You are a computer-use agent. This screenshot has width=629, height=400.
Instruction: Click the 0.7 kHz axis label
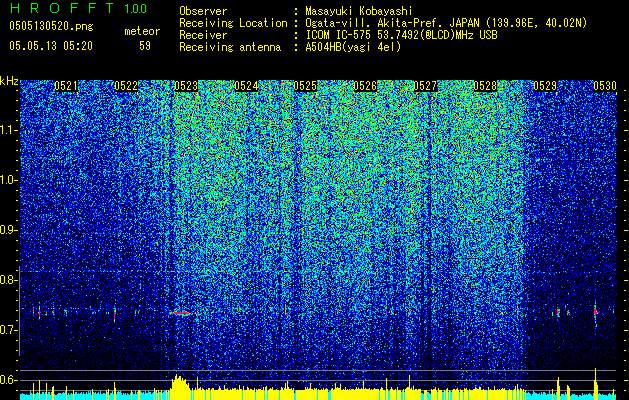coord(9,330)
